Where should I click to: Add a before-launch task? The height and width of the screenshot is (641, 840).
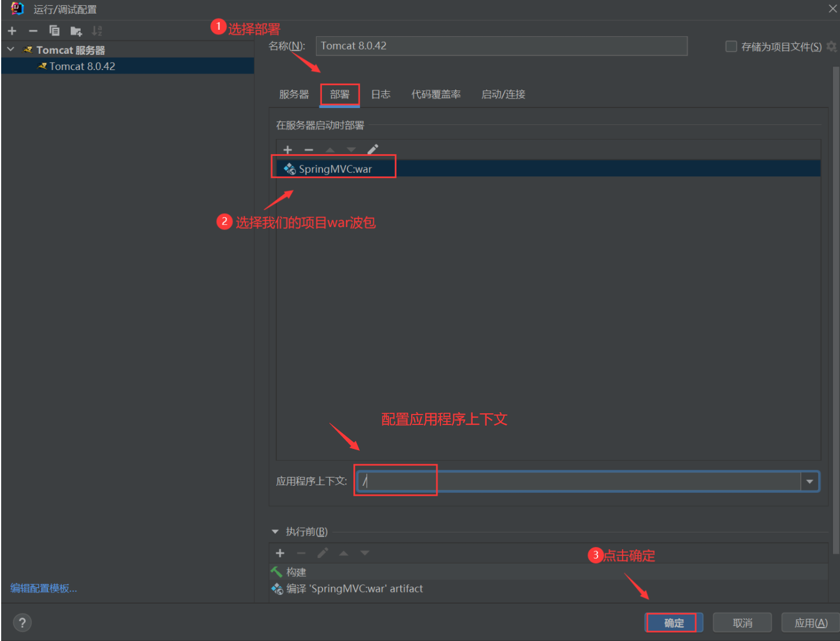[280, 553]
